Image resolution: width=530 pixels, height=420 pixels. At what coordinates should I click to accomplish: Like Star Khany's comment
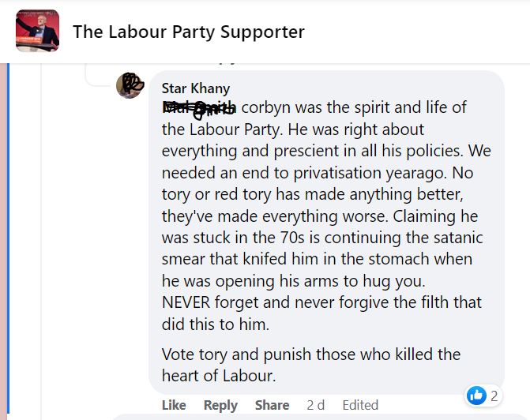174,405
